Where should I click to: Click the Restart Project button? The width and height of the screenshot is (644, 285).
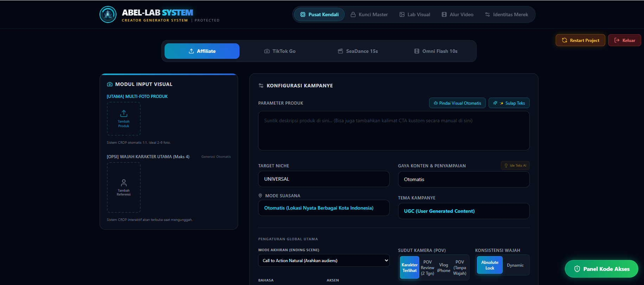pos(580,40)
